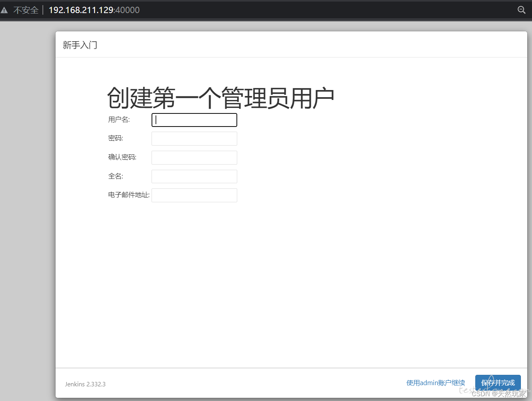The width and height of the screenshot is (532, 401).
Task: Click the 确认密码: label text
Action: point(122,157)
